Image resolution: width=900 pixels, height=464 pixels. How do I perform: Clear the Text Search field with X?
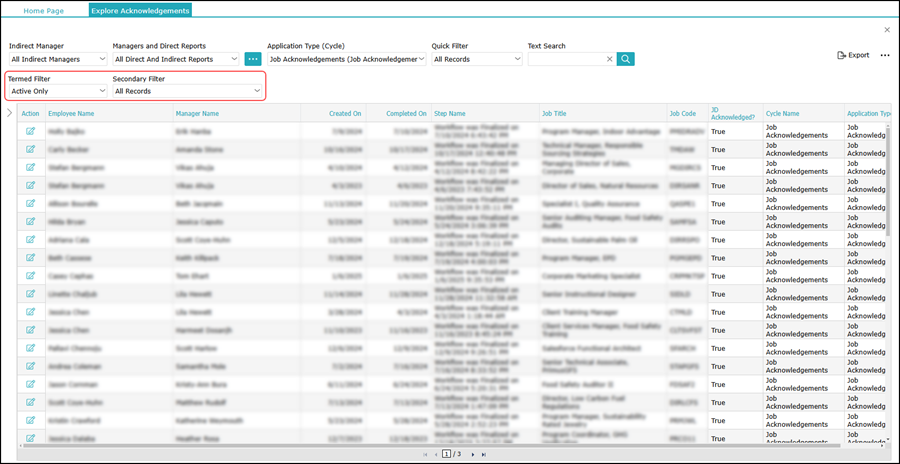tap(609, 59)
